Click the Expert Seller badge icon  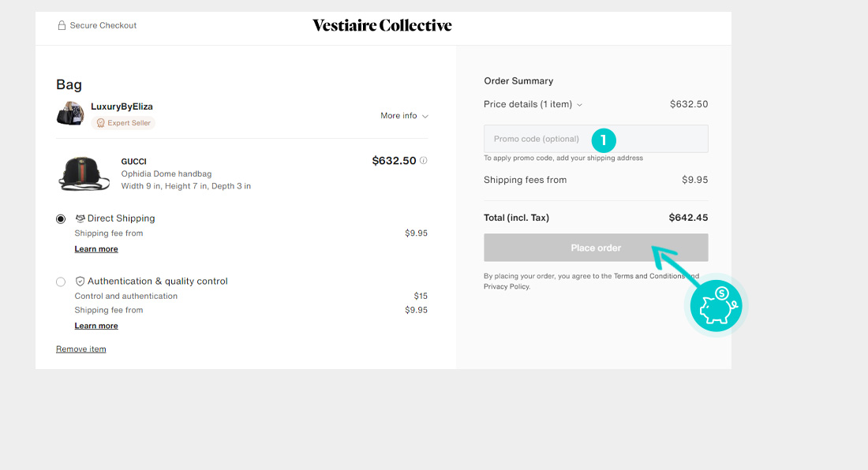pos(100,123)
